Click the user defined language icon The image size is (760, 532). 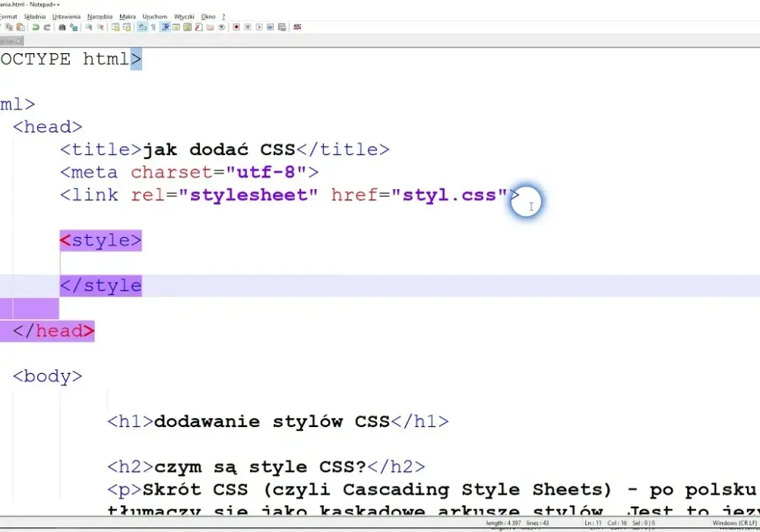(x=176, y=27)
